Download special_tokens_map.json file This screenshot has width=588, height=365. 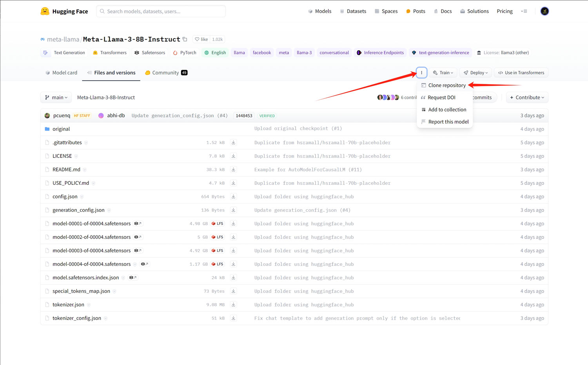pyautogui.click(x=233, y=291)
